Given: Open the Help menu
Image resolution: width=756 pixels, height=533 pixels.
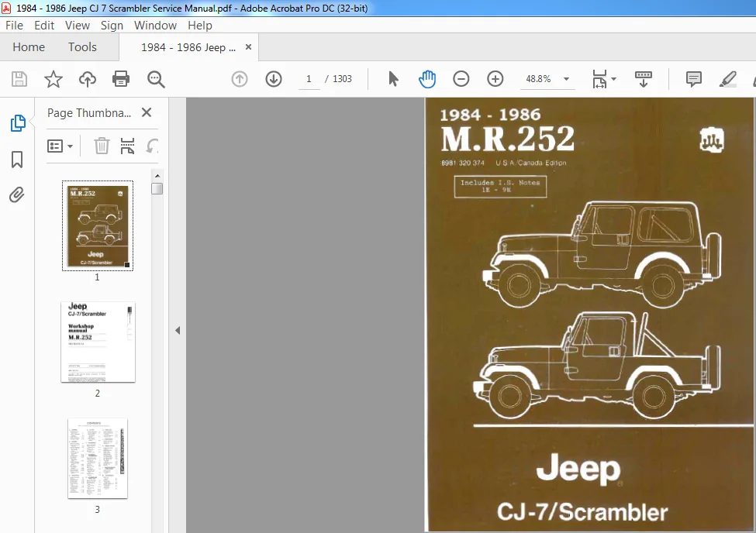Looking at the screenshot, I should (199, 26).
